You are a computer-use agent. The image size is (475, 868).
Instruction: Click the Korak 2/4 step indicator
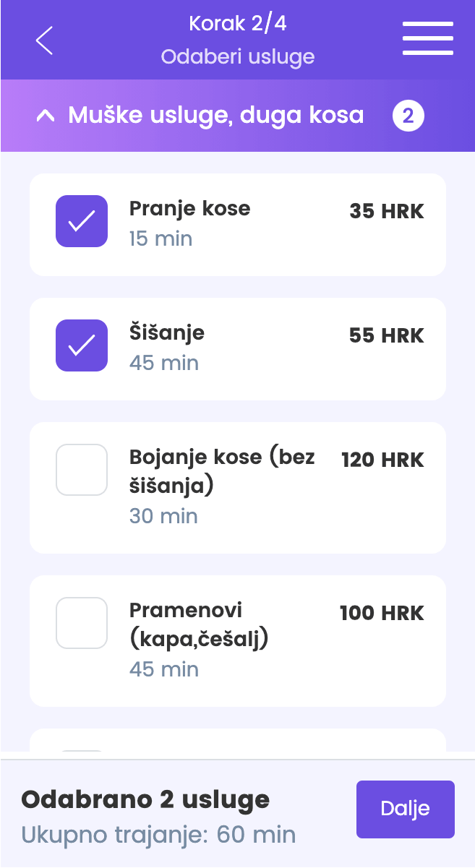(x=237, y=23)
